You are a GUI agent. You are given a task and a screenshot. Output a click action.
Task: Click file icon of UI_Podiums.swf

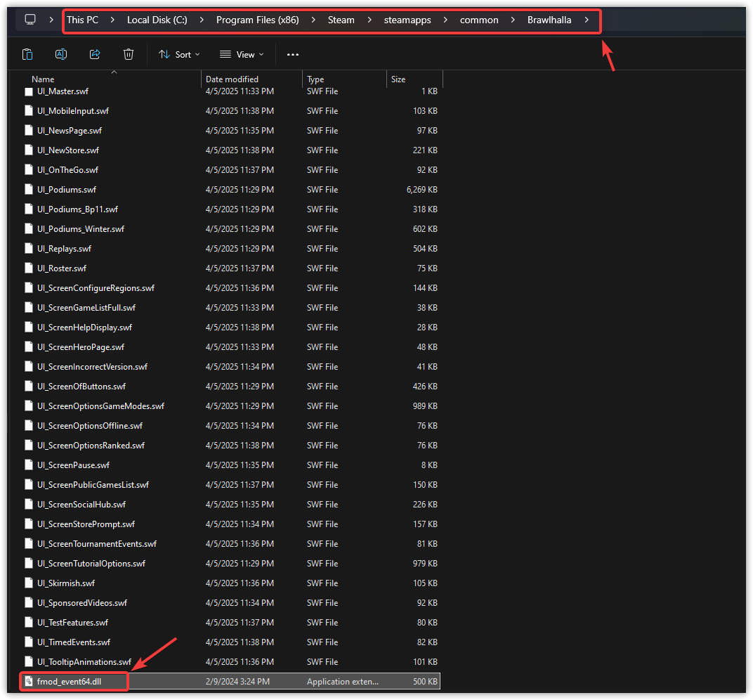click(29, 189)
